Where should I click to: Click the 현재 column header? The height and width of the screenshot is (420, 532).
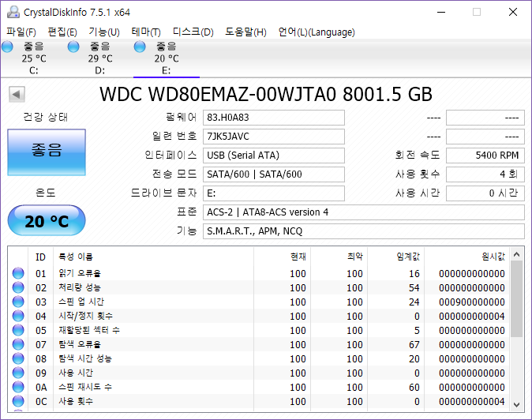[x=283, y=257]
